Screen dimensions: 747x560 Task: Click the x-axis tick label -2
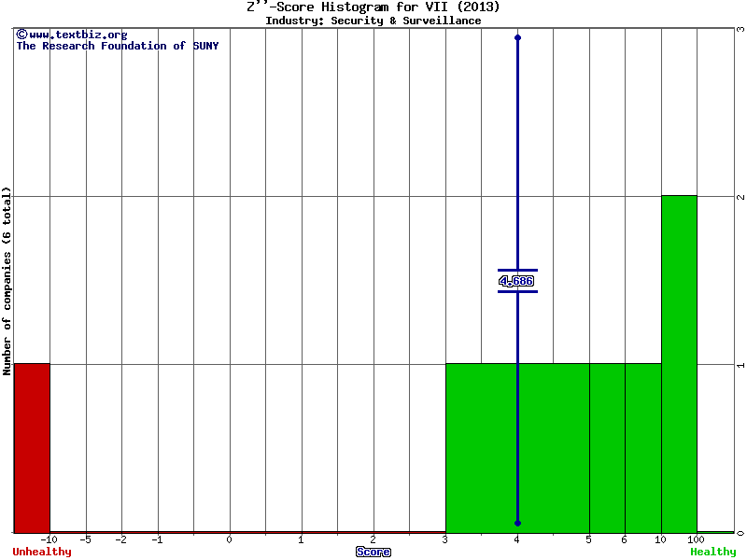tap(121, 539)
